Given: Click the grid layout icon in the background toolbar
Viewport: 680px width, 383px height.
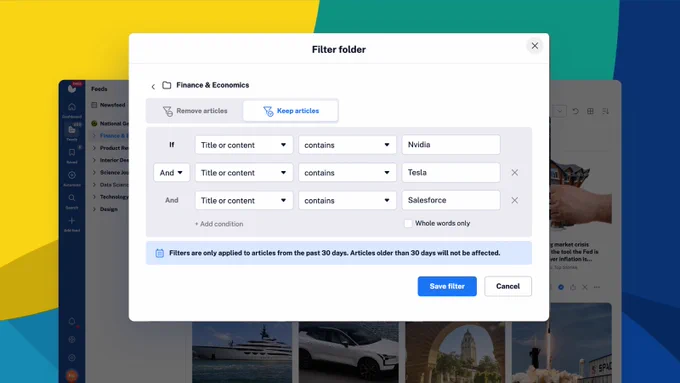Looking at the screenshot, I should point(590,111).
